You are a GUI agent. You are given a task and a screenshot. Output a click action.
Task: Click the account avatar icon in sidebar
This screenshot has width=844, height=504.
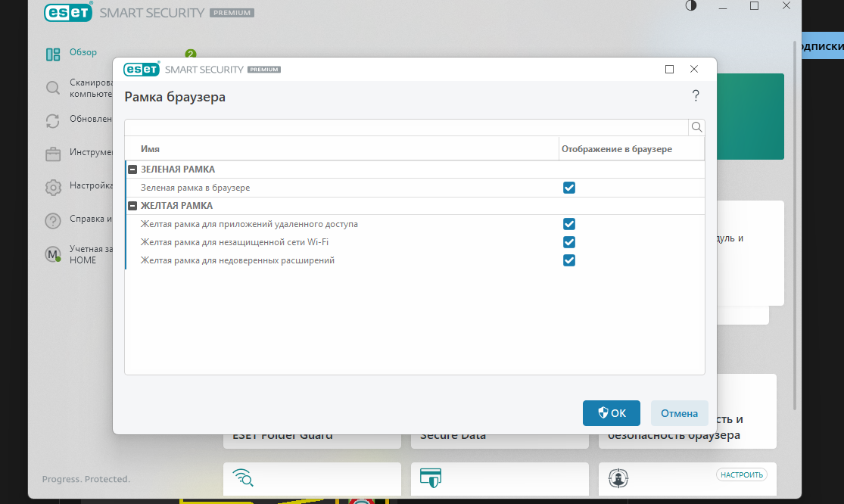(x=53, y=254)
